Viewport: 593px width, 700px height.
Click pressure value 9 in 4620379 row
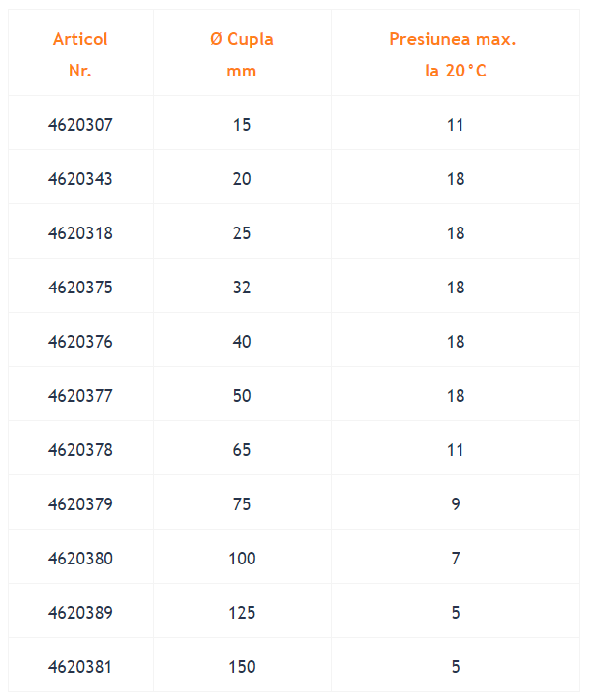coord(456,504)
